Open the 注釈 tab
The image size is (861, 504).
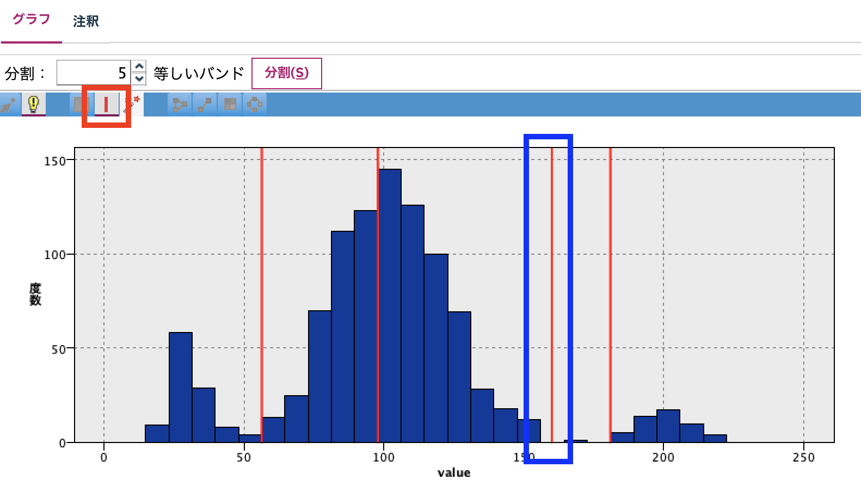tap(86, 21)
